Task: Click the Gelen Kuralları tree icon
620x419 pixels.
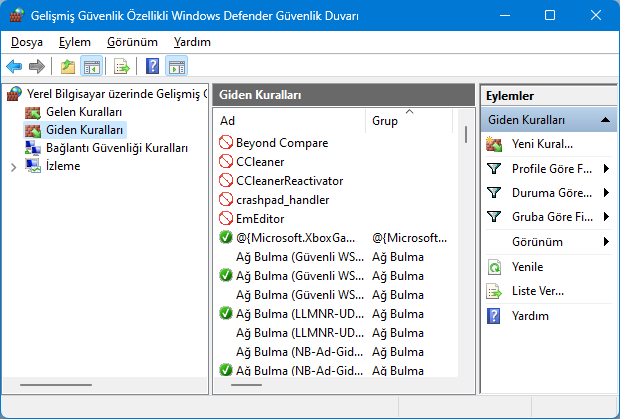Action: (x=33, y=112)
